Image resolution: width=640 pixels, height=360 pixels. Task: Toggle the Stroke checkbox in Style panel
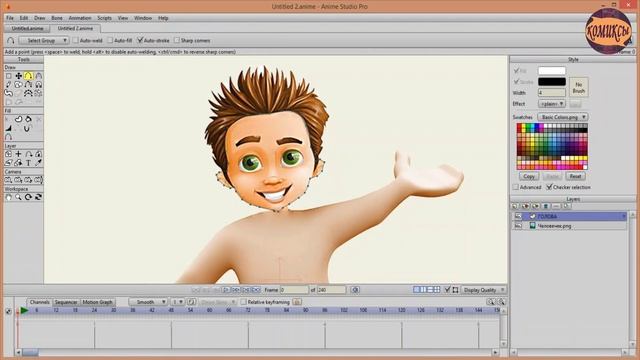(x=516, y=82)
